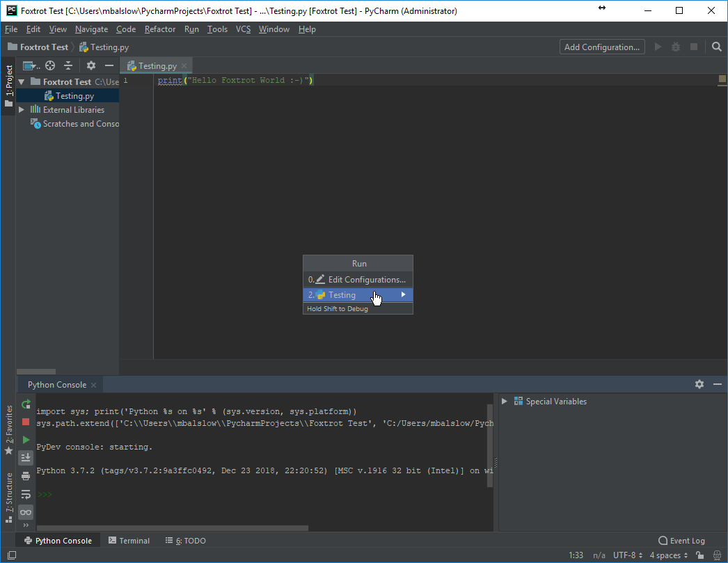
Task: Open the Event Log
Action: [x=681, y=541]
